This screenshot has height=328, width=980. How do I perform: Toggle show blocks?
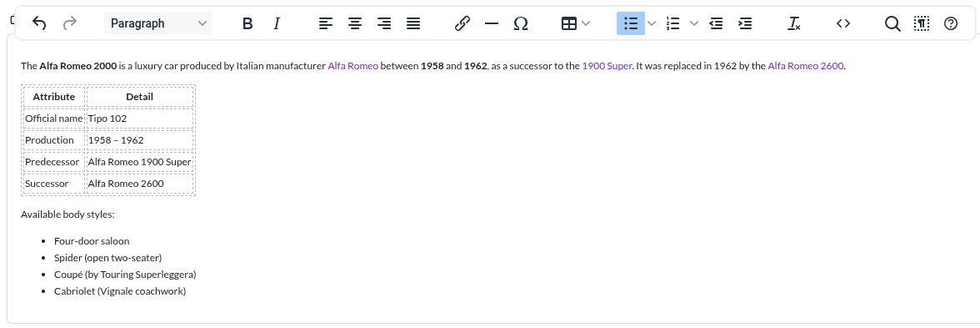click(x=922, y=23)
